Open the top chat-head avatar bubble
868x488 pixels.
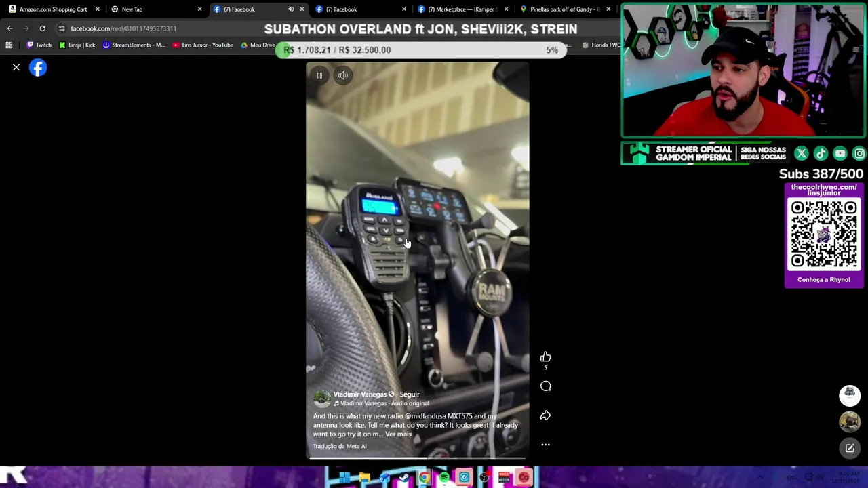850,395
